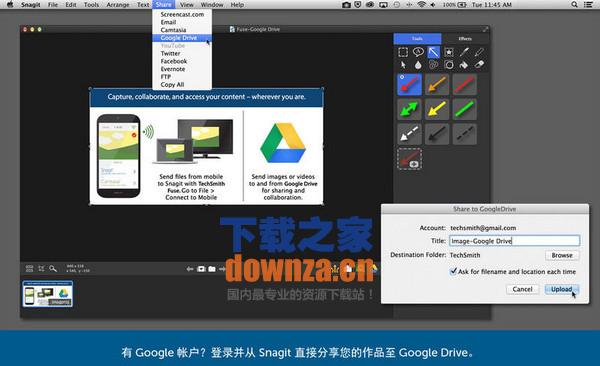Choose FTP from Share menu
This screenshot has height=366, width=600.
[x=182, y=77]
